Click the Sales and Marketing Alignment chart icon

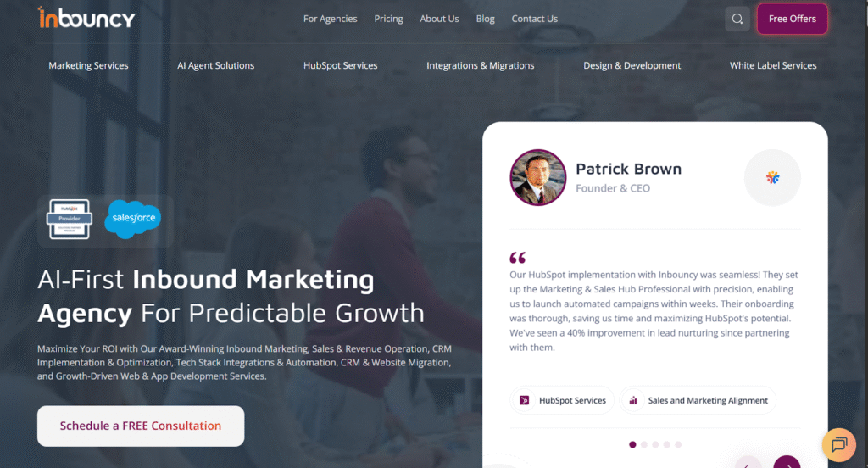[632, 400]
